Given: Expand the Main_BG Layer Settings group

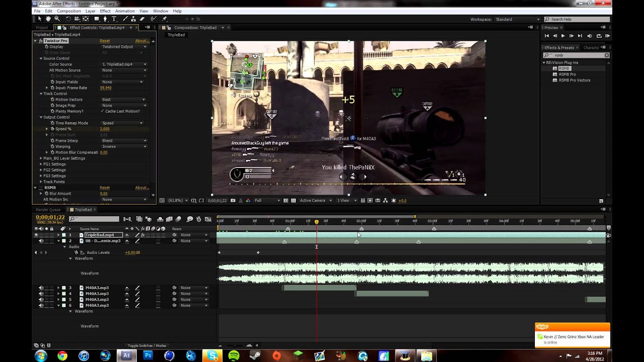Looking at the screenshot, I should [x=41, y=158].
